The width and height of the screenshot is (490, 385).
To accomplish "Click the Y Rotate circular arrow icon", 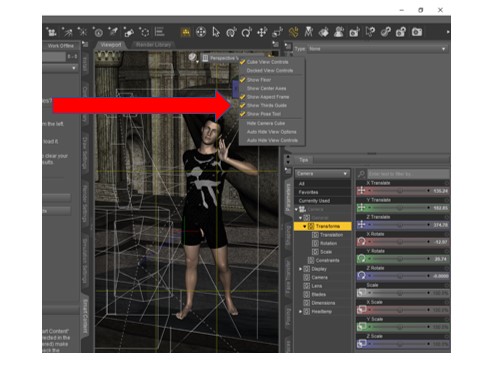I will (x=361, y=259).
